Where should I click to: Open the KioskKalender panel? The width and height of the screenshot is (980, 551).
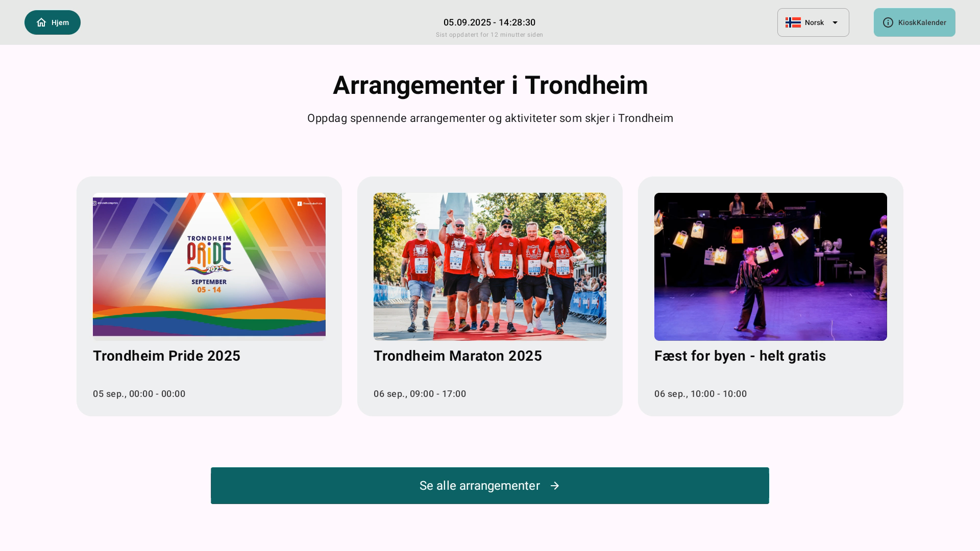pyautogui.click(x=914, y=22)
